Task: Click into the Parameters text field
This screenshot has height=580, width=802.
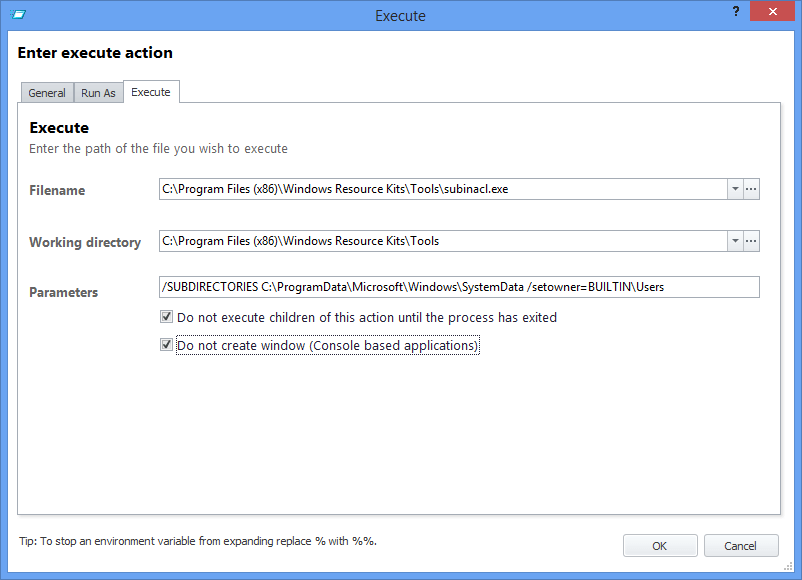Action: (459, 287)
